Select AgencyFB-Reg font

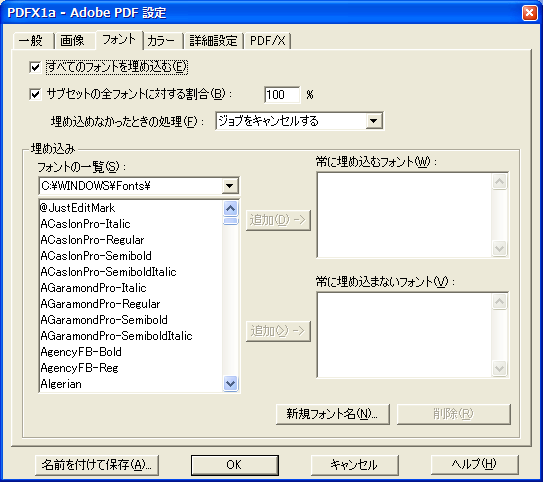pos(131,368)
